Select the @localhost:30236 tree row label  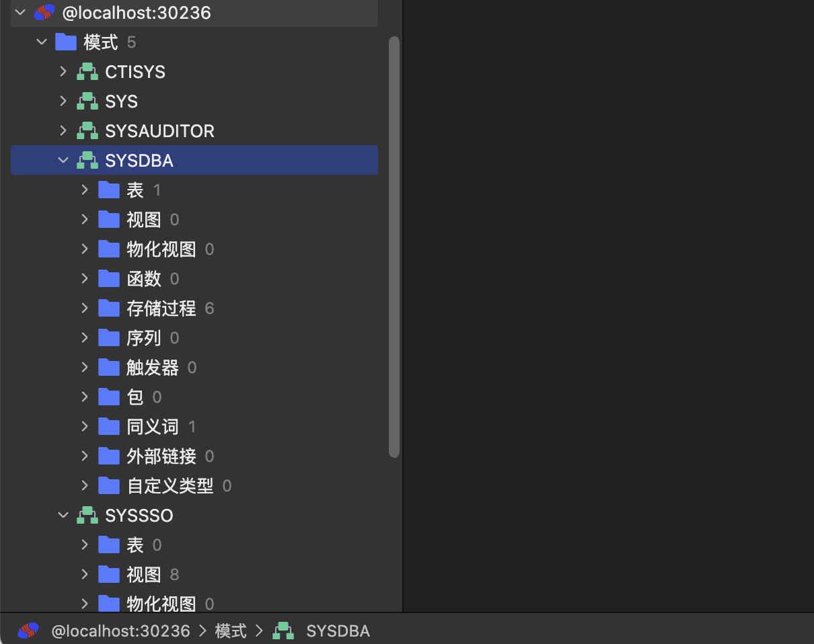tap(137, 12)
